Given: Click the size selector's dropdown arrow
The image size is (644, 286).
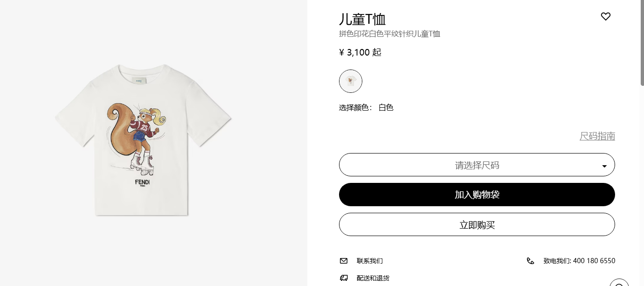Looking at the screenshot, I should coord(604,166).
